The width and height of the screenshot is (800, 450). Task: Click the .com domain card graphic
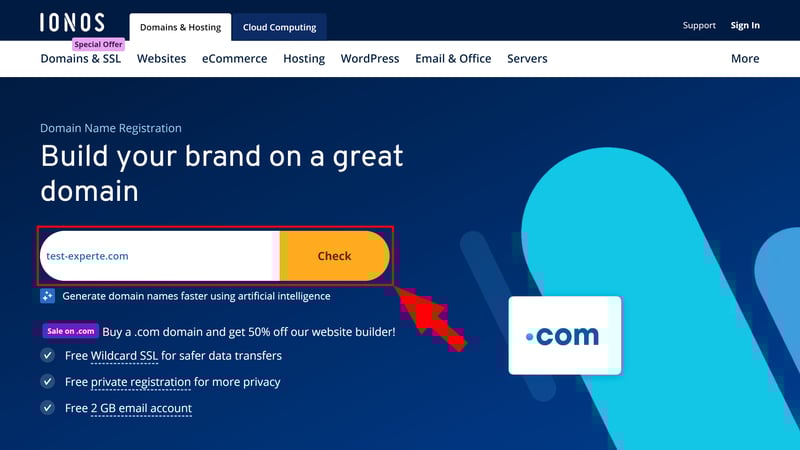click(565, 335)
